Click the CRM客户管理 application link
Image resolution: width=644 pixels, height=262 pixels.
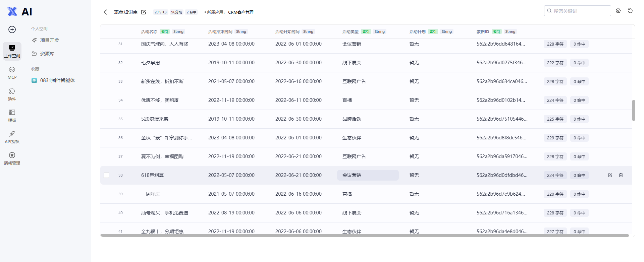pos(241,12)
